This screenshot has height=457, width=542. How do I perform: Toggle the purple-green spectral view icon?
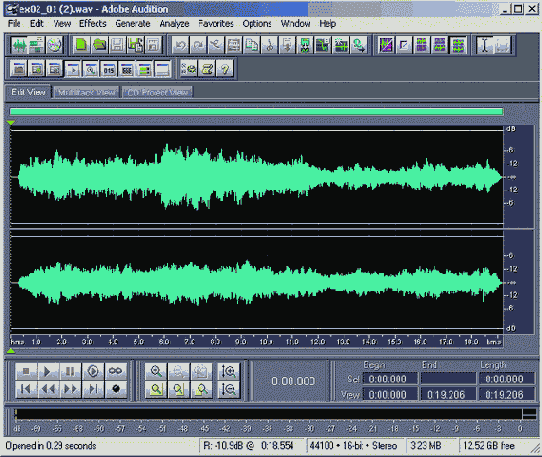[x=386, y=45]
